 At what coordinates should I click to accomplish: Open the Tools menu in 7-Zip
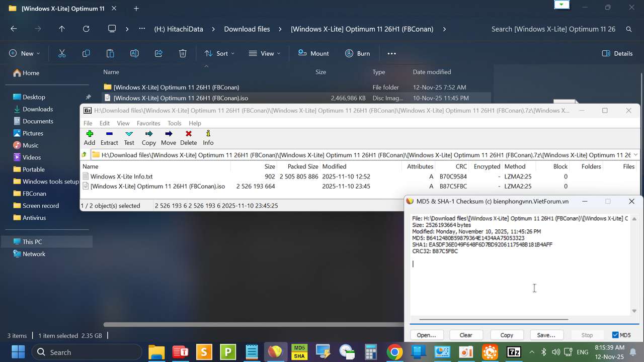(174, 123)
